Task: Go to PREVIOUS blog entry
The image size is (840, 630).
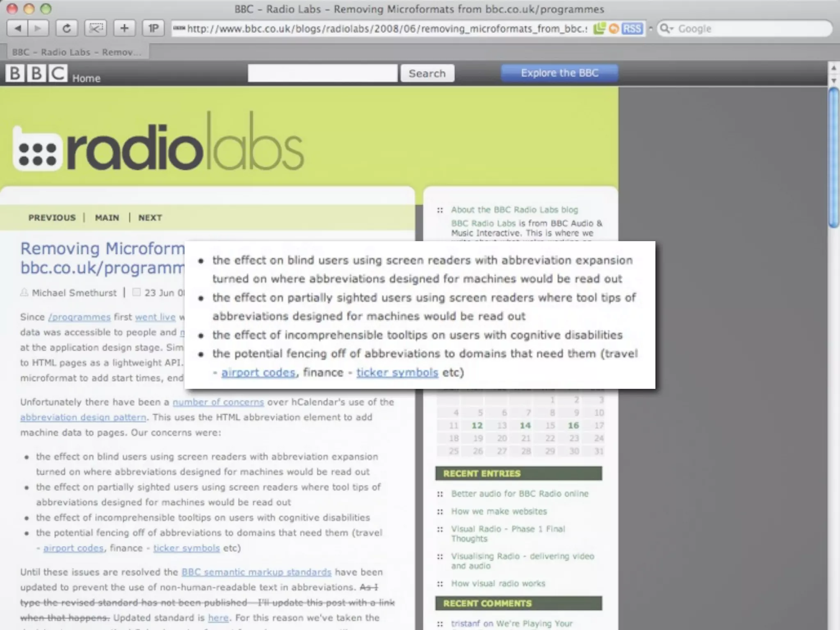Action: point(52,218)
